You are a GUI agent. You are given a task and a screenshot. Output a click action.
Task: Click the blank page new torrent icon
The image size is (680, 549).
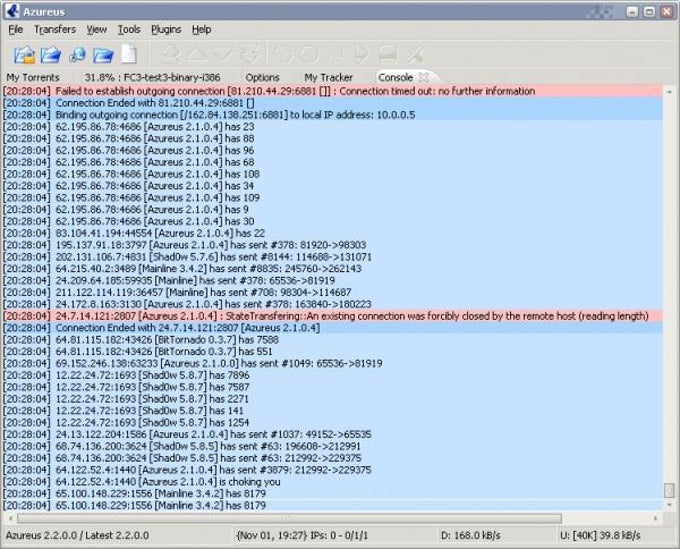(129, 55)
